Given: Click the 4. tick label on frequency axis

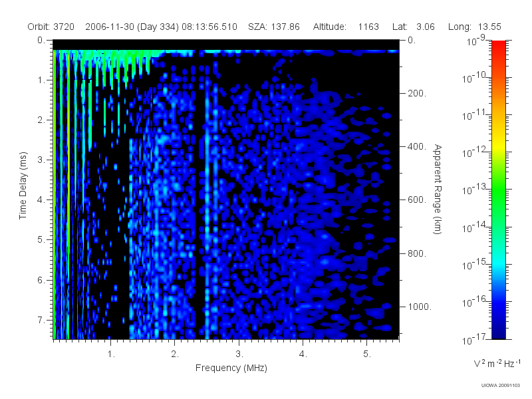Looking at the screenshot, I should (x=303, y=354).
